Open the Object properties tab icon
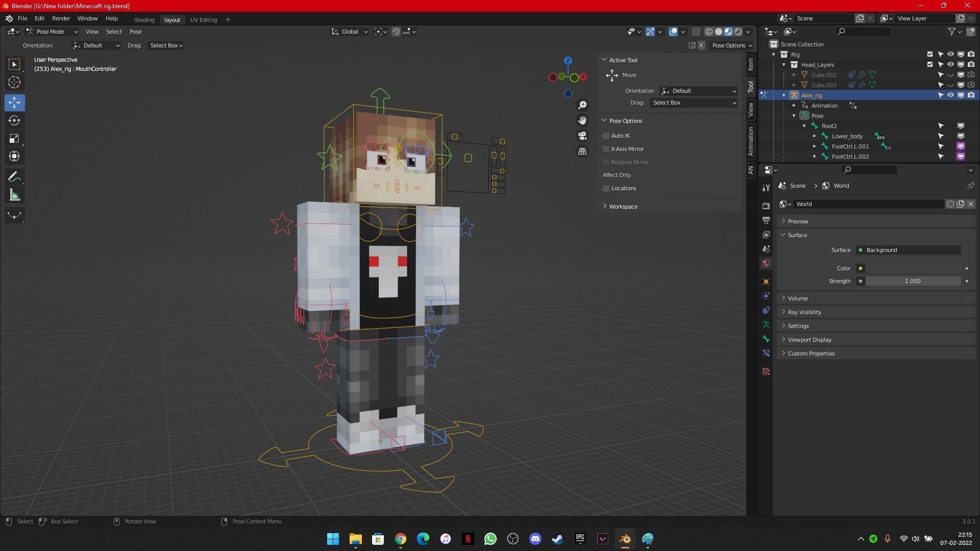 [x=766, y=282]
